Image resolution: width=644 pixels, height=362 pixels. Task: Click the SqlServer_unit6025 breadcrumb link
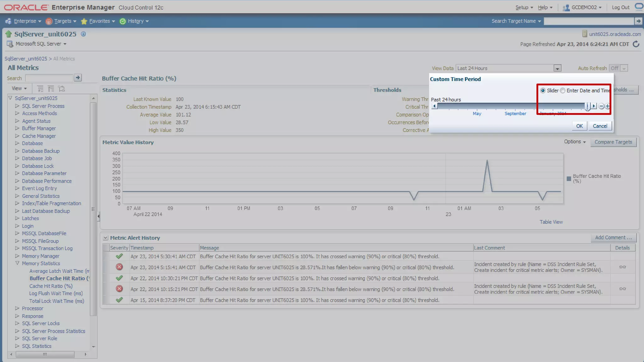tap(26, 59)
